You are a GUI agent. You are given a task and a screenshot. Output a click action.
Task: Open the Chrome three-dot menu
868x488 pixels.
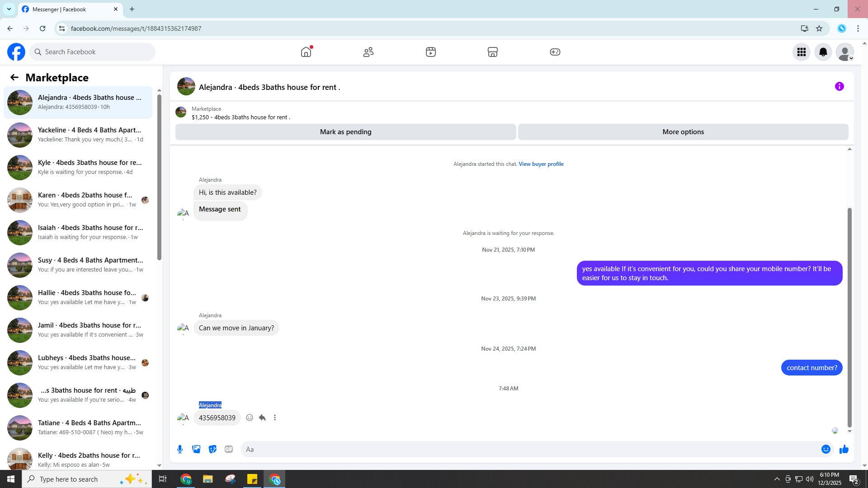[x=858, y=28]
